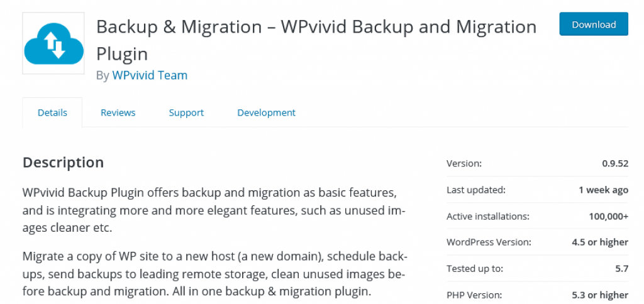
Task: Click the '4.5 or higher' WordPress version value
Action: pos(600,242)
